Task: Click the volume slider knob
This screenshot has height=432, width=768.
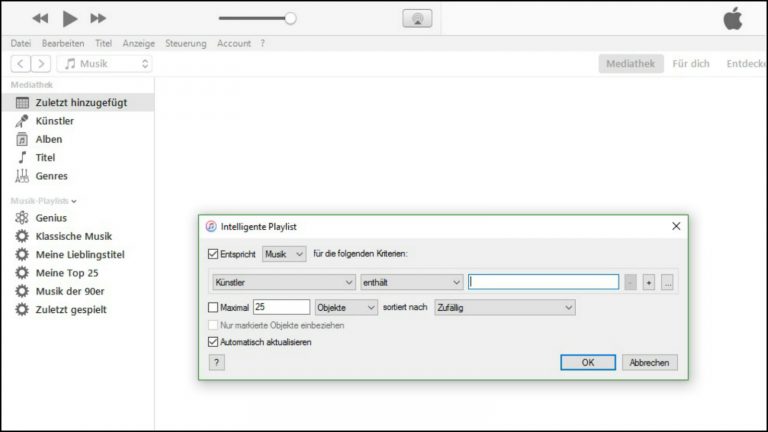Action: [290, 18]
